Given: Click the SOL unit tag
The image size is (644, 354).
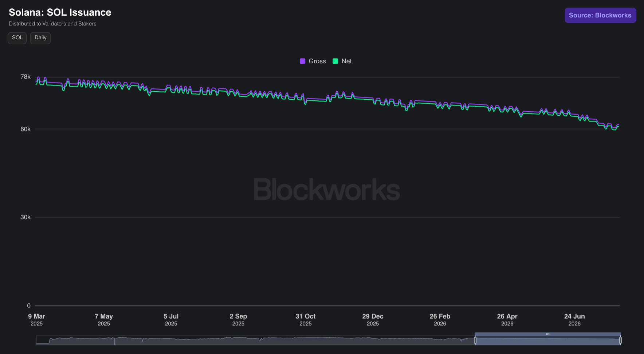Looking at the screenshot, I should tap(17, 38).
